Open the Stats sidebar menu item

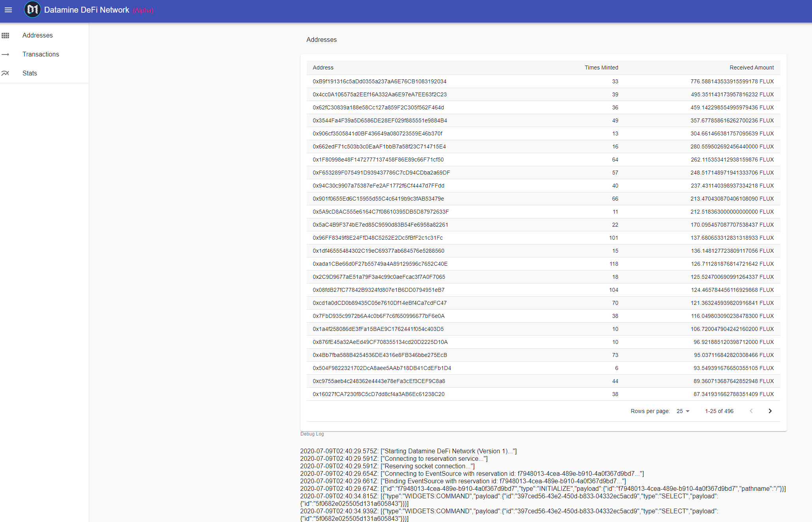44,73
